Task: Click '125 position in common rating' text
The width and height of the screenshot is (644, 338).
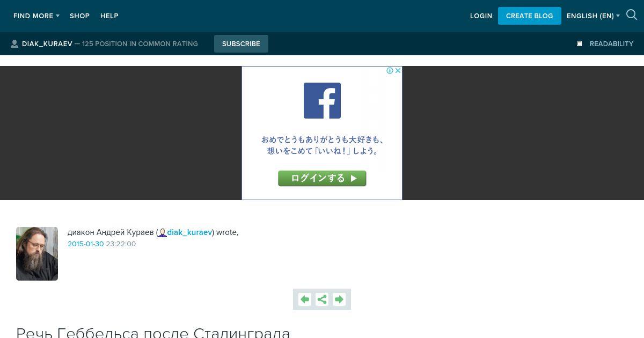Action: pos(140,44)
